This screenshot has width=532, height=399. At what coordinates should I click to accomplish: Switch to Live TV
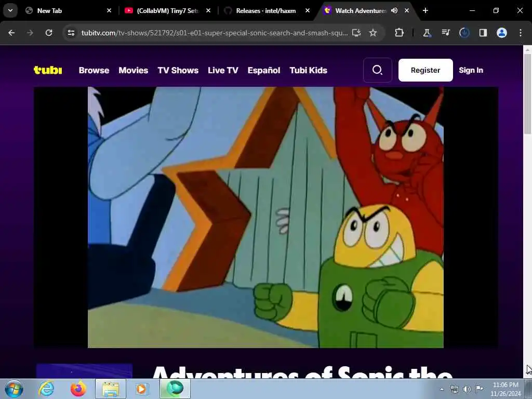click(x=223, y=70)
